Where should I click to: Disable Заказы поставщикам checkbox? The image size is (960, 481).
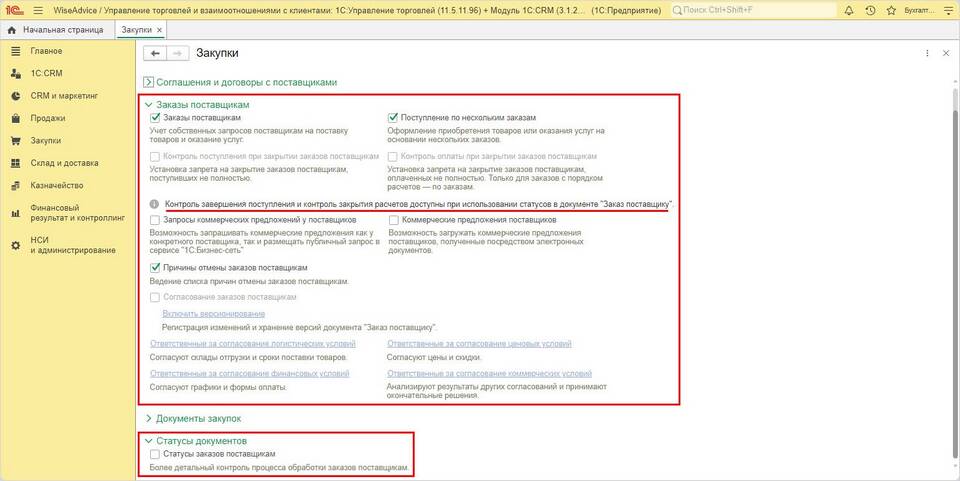tap(155, 117)
